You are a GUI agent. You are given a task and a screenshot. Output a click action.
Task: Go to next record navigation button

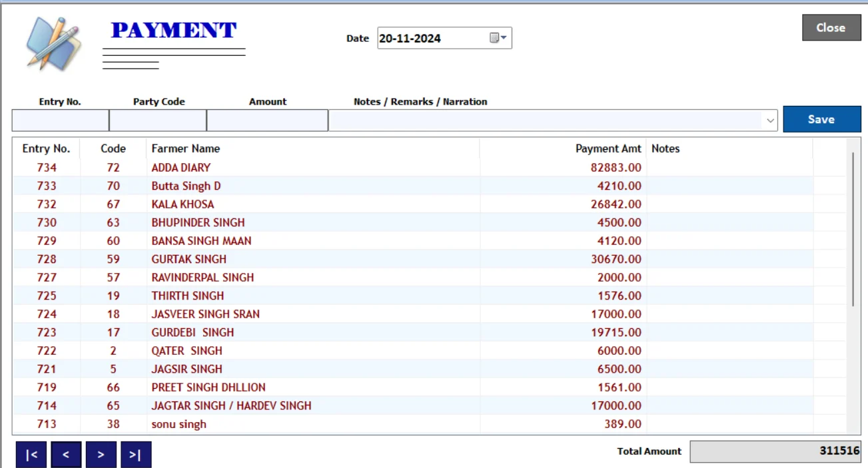tap(101, 455)
